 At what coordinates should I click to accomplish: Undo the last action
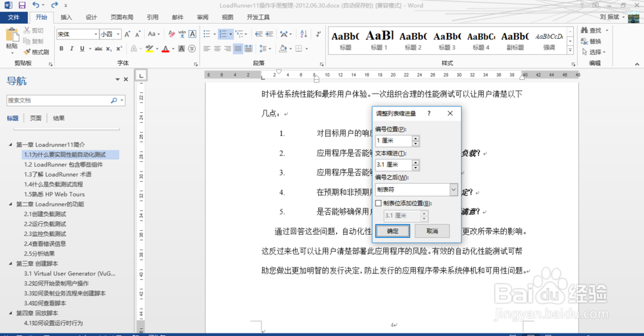coord(35,5)
